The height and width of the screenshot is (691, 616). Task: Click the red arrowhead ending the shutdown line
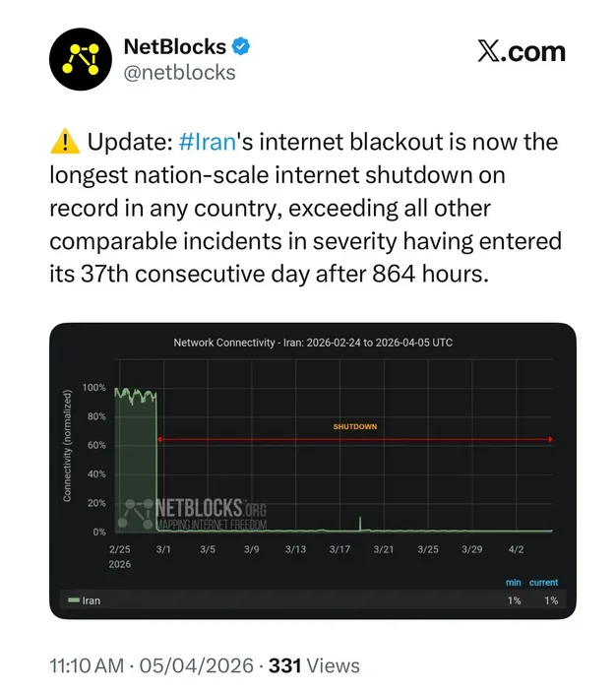[549, 439]
